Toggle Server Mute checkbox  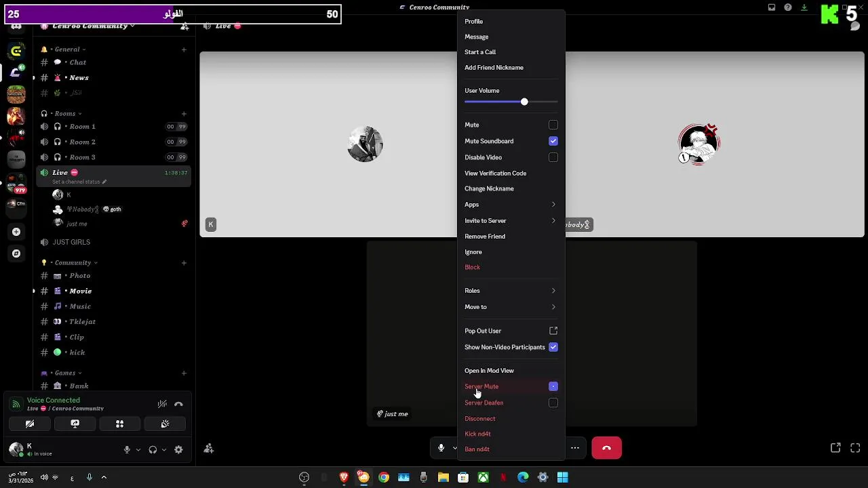[553, 386]
